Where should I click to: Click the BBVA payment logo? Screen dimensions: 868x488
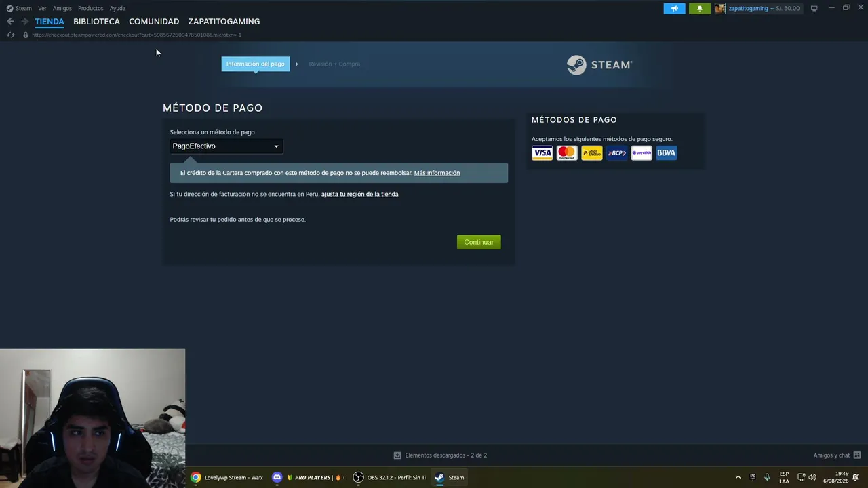[667, 153]
